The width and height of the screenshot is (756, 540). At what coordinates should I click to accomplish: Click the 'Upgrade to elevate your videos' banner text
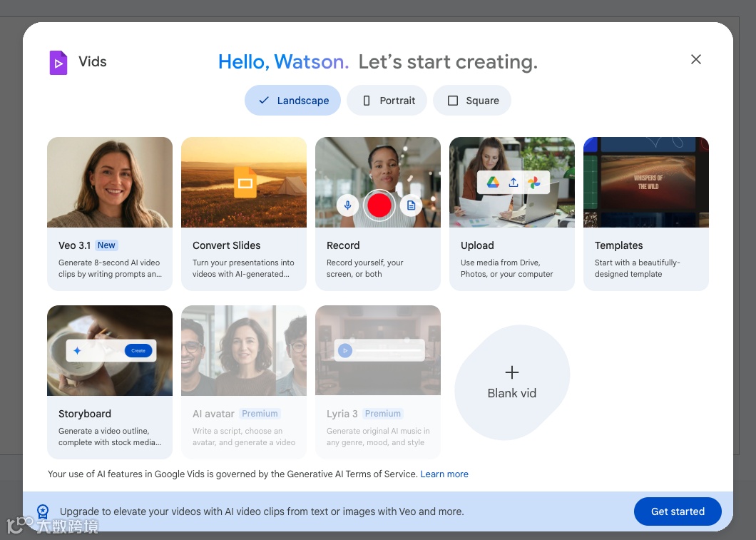pyautogui.click(x=262, y=511)
